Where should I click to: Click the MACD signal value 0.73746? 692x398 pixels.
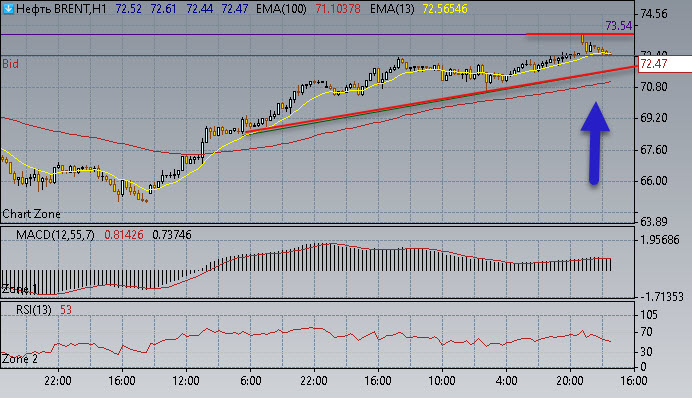pos(172,235)
